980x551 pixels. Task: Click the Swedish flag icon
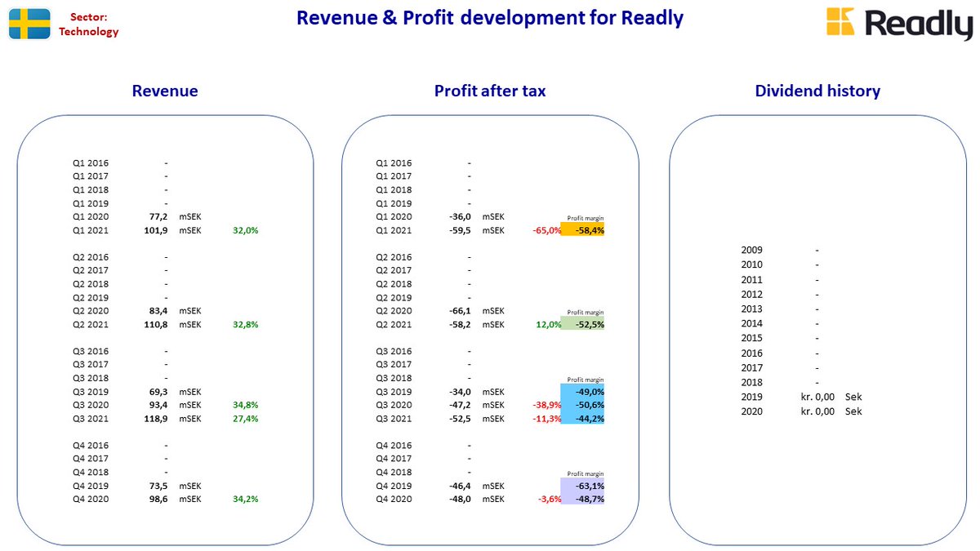[x=29, y=24]
